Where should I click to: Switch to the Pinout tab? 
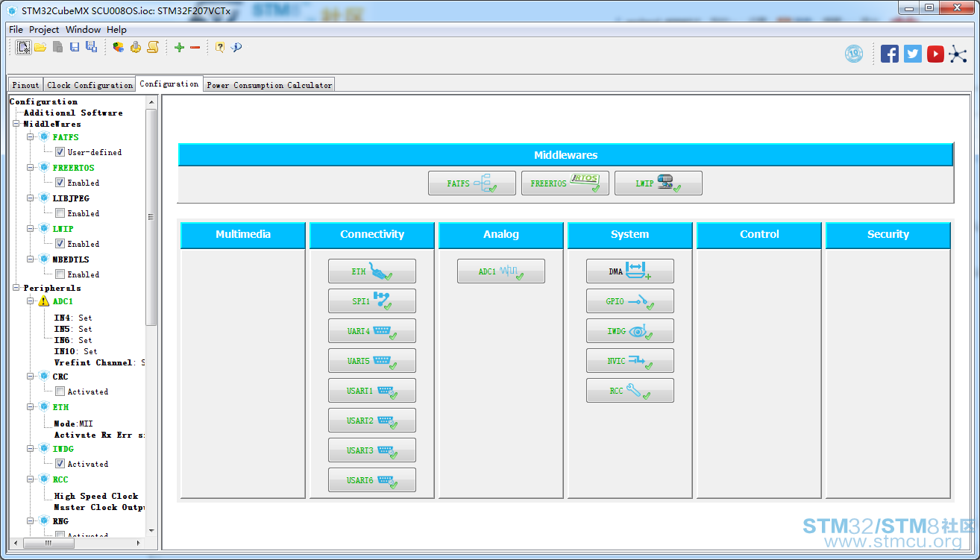(x=25, y=85)
